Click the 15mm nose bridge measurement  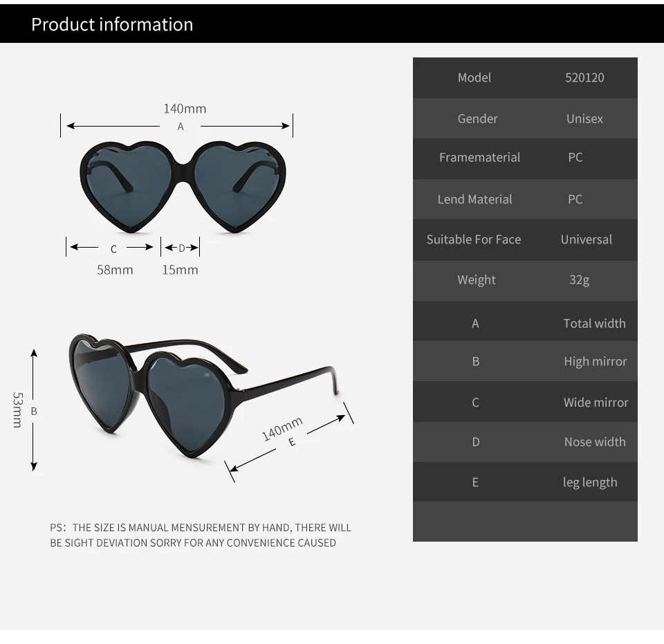tap(180, 270)
